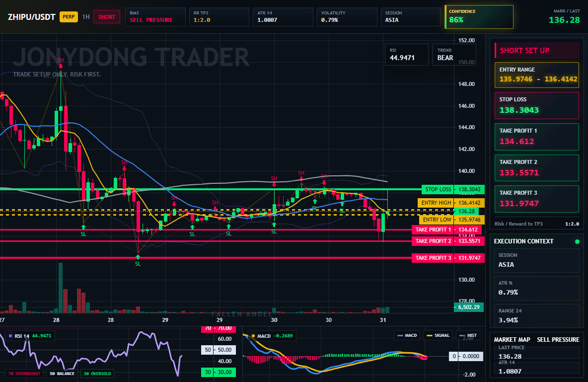Open the BIAS Sell Pressure card
588x382 pixels.
pyautogui.click(x=155, y=17)
